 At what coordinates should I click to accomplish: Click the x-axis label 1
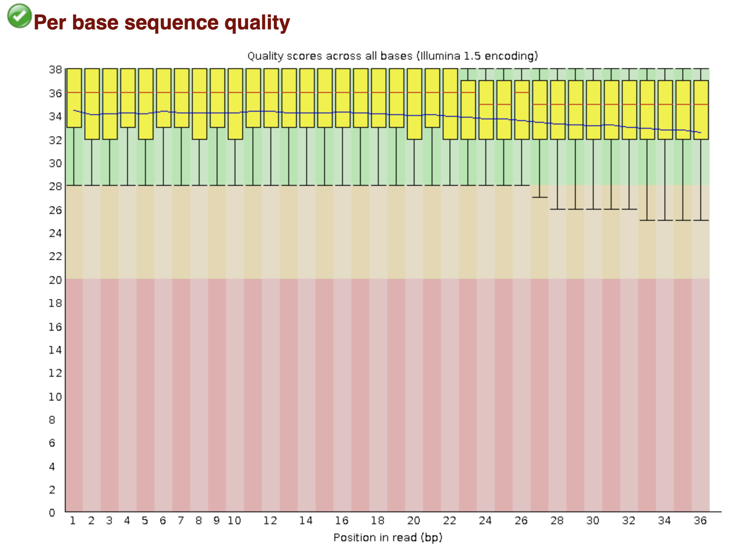pyautogui.click(x=73, y=521)
